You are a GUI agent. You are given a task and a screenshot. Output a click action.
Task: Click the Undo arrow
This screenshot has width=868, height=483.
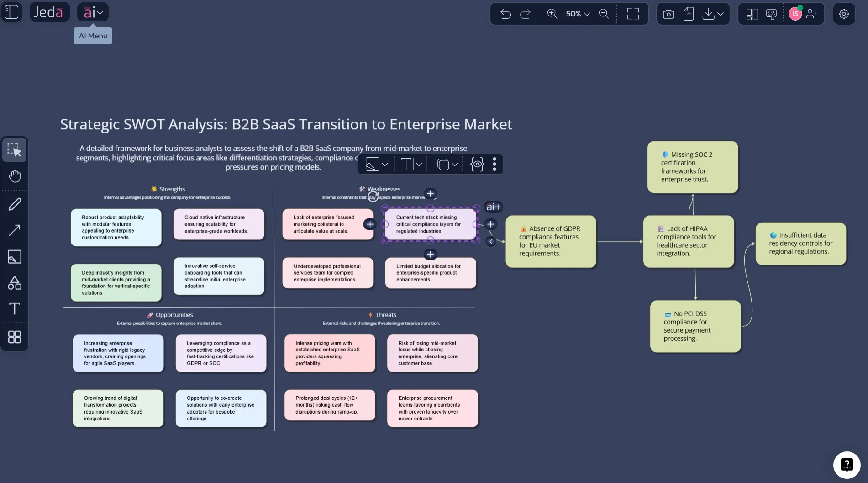pos(505,14)
